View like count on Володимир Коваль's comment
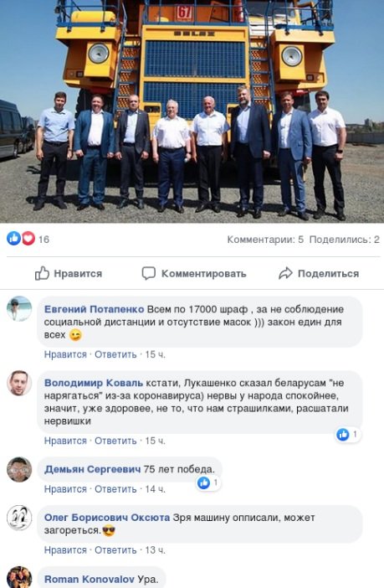 (348, 435)
